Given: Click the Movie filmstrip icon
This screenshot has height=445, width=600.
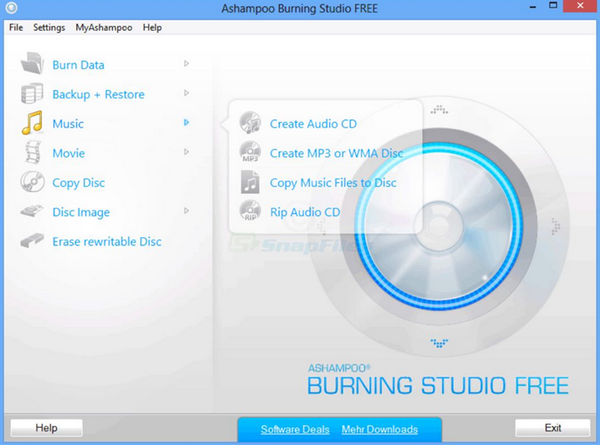Looking at the screenshot, I should tap(34, 153).
